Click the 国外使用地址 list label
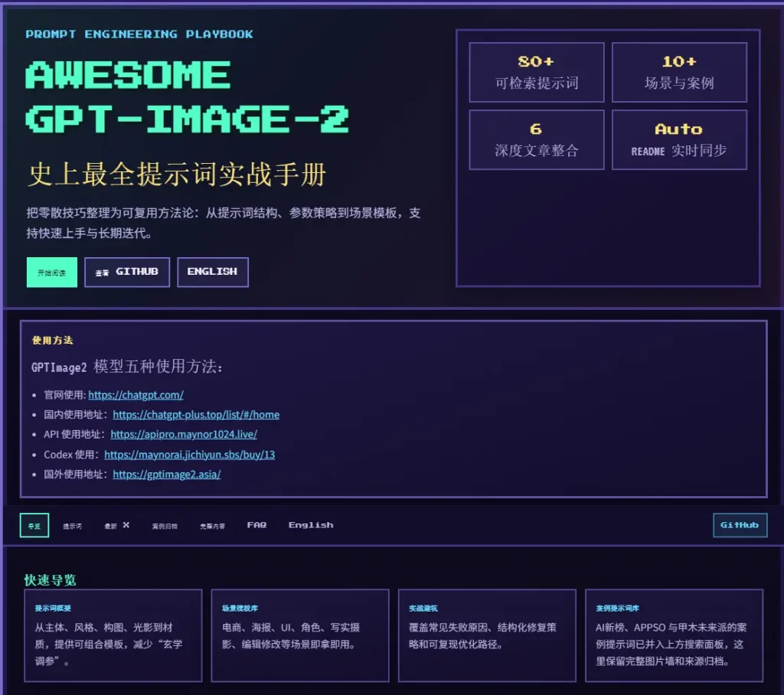 (76, 474)
